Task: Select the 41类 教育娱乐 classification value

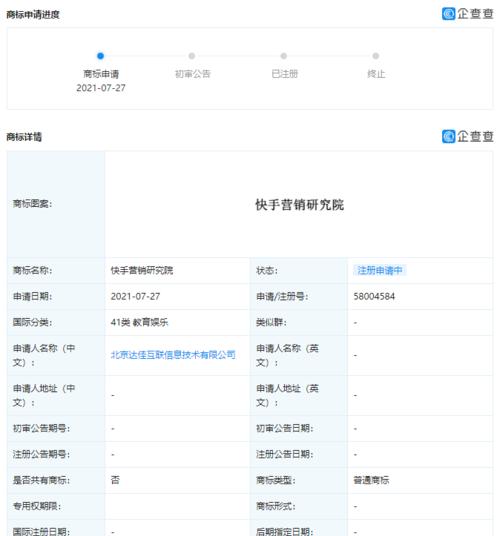Action: pyautogui.click(x=139, y=322)
